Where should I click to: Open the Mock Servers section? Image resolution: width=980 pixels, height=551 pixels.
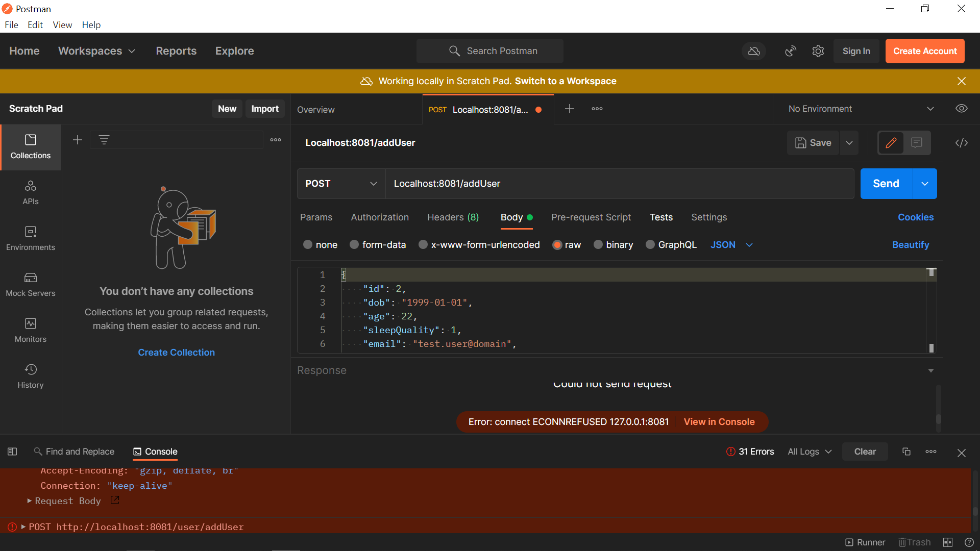coord(31,285)
